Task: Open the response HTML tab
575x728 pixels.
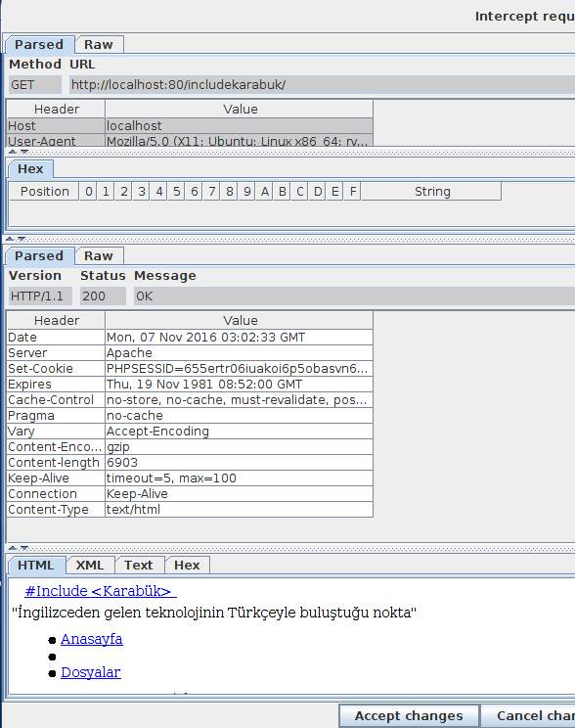Action: pos(36,565)
